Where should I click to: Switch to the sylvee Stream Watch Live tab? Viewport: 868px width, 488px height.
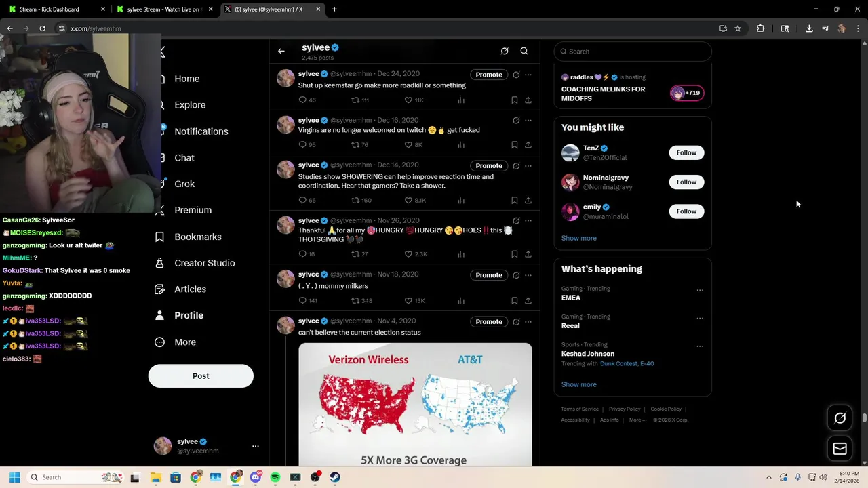click(165, 9)
